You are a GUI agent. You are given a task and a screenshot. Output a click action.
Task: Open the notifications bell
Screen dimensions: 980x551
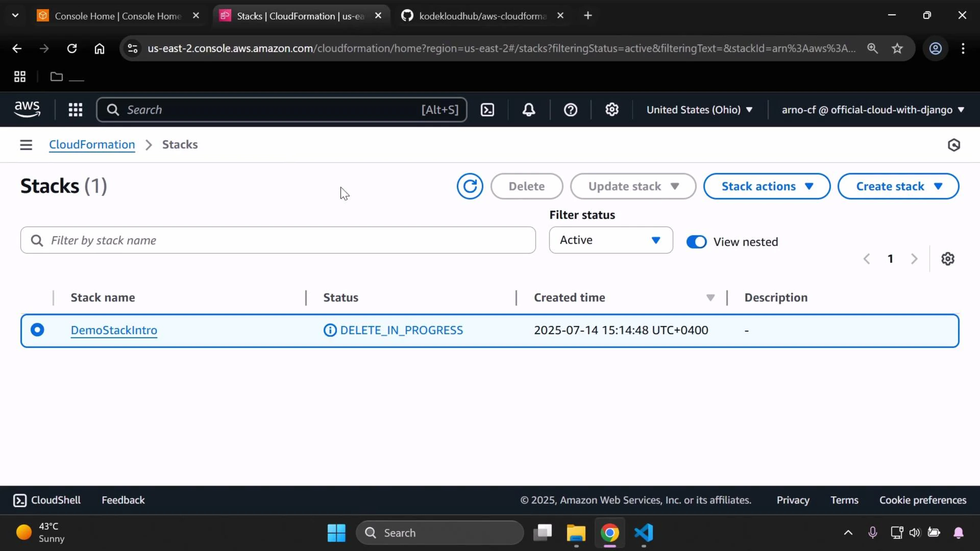529,109
